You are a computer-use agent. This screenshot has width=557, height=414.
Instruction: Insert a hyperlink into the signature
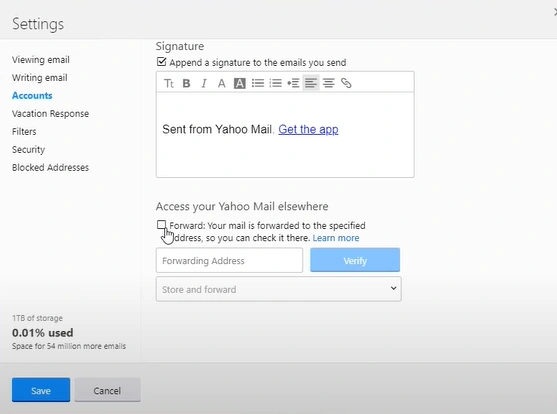click(346, 83)
